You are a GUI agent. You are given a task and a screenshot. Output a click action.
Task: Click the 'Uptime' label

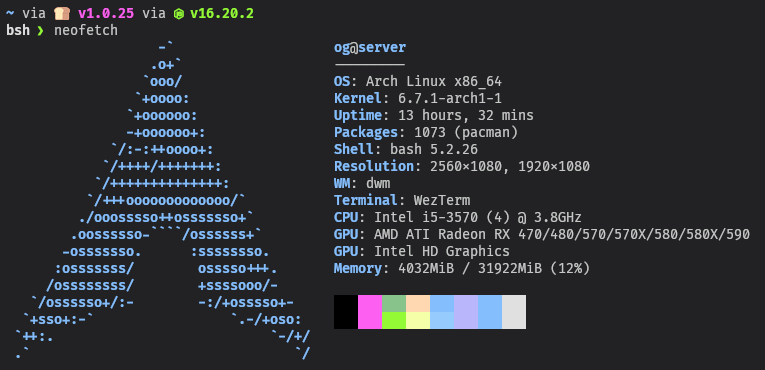358,116
